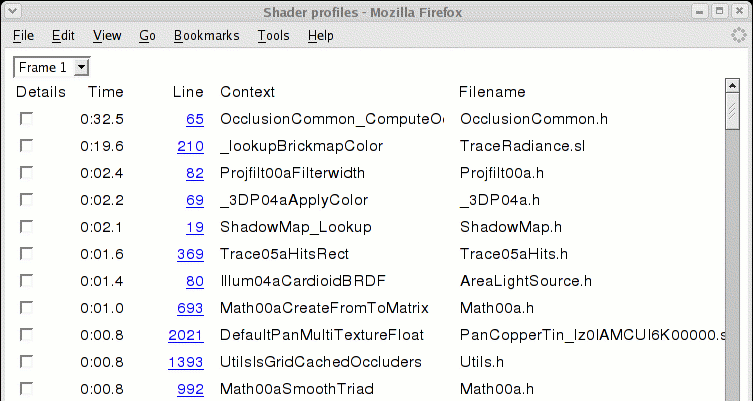Viewport: 753px width, 401px height.
Task: Toggle Details checkbox for ShadowMap_Lookup row
Action: [26, 227]
